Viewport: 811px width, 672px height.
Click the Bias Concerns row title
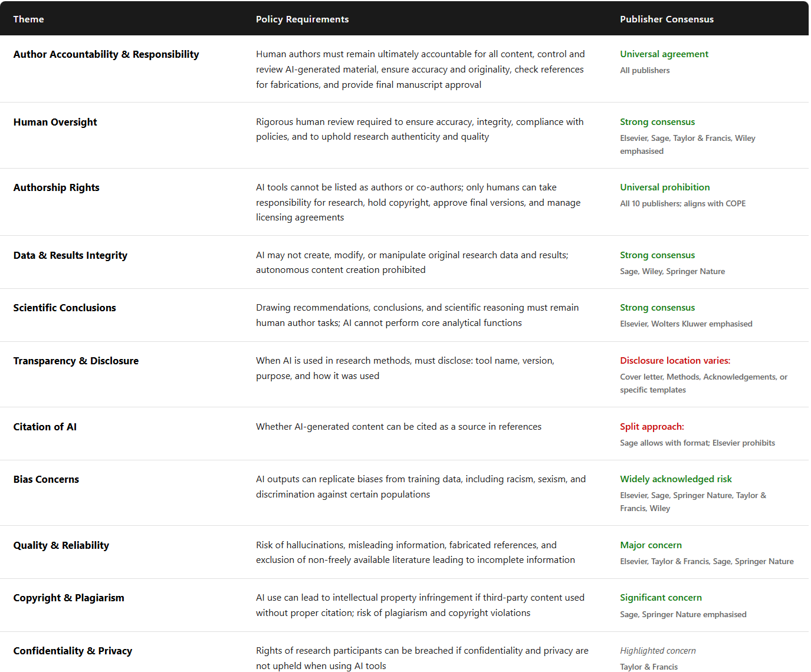point(46,479)
